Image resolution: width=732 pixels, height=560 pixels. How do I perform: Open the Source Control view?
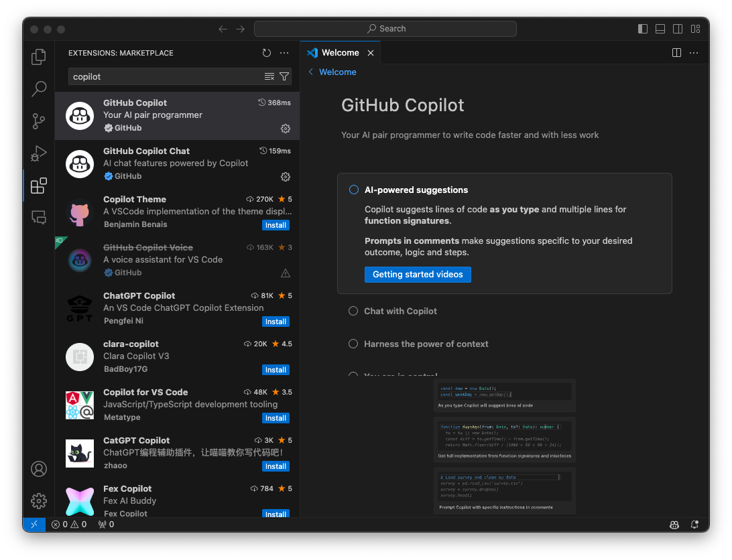point(39,121)
